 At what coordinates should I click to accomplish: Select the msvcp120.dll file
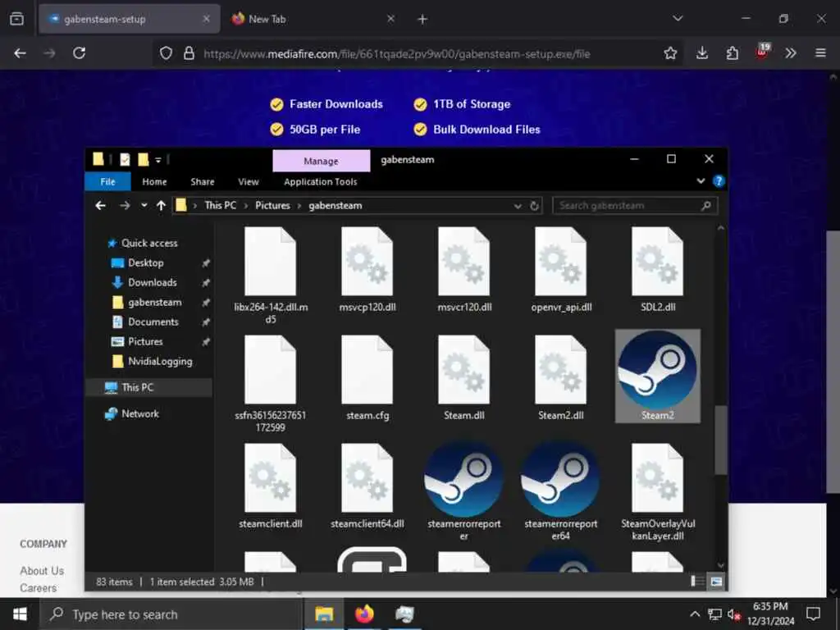point(367,269)
